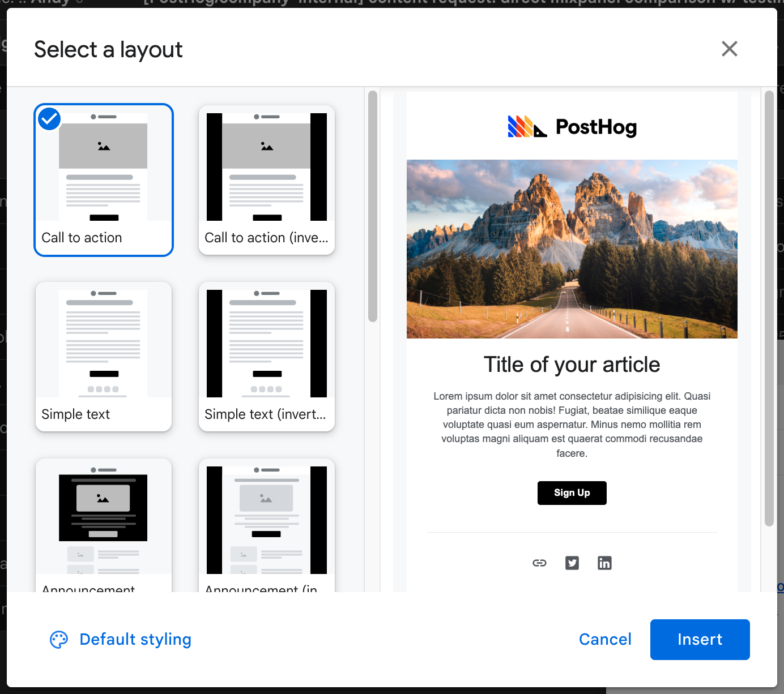Click the blue checkmark on the selected layout

[49, 119]
